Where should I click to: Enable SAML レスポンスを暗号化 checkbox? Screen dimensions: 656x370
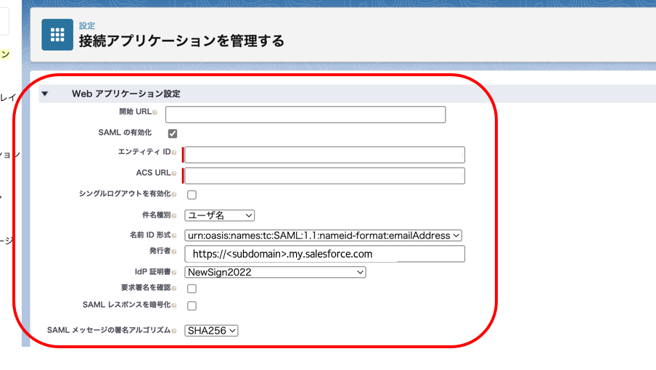[x=192, y=306]
